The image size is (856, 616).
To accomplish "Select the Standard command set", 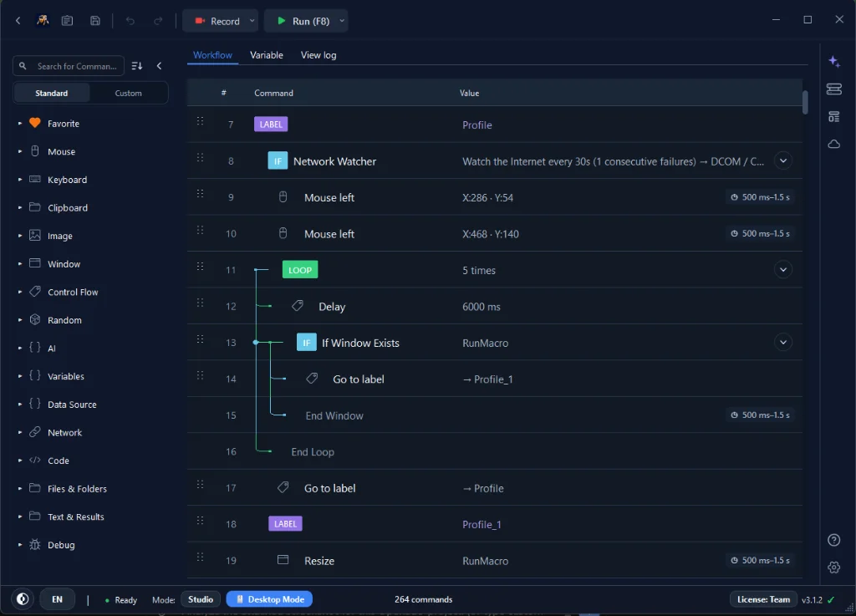I will coord(52,94).
